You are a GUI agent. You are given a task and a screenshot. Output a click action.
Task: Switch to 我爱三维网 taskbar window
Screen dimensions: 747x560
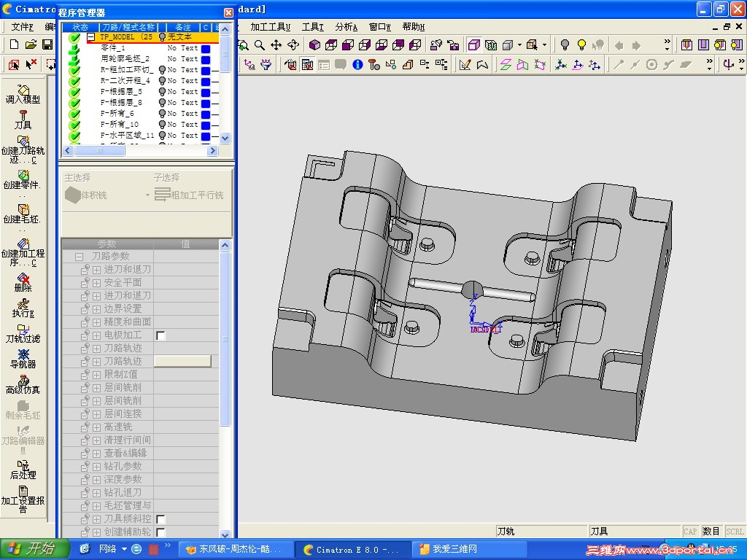tap(469, 550)
